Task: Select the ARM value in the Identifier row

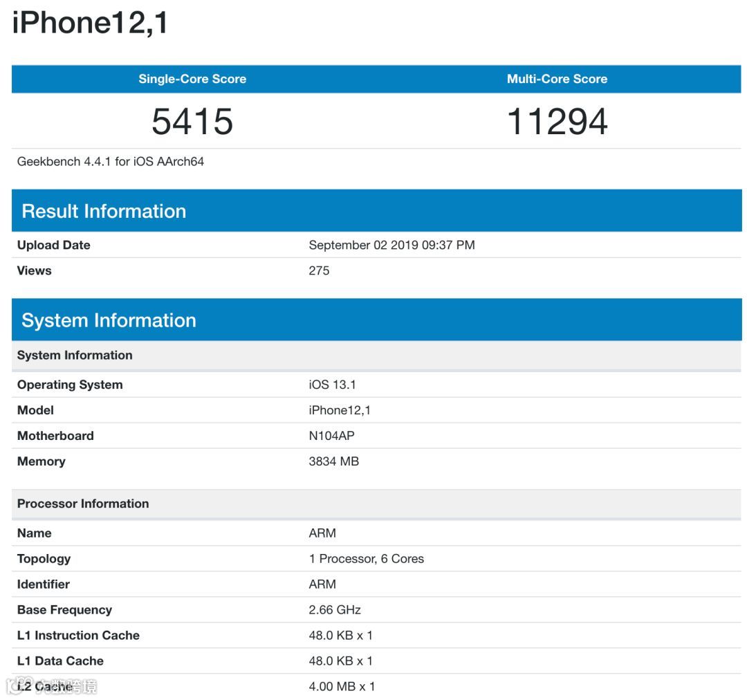Action: click(322, 584)
